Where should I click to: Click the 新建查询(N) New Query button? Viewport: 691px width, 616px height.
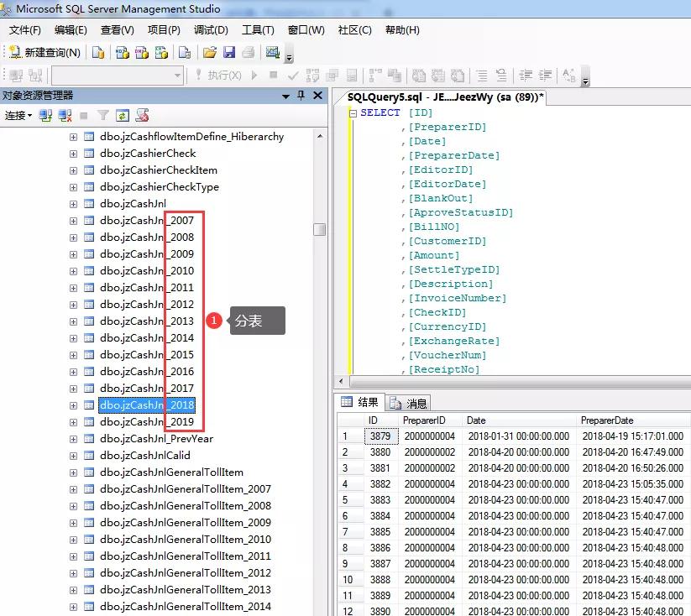click(45, 52)
